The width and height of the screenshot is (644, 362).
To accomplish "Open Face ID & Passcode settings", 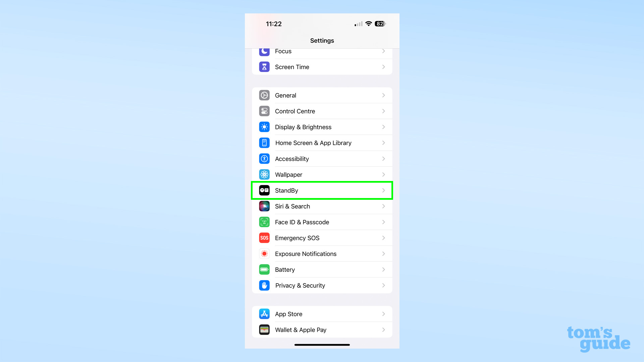I will tap(322, 222).
